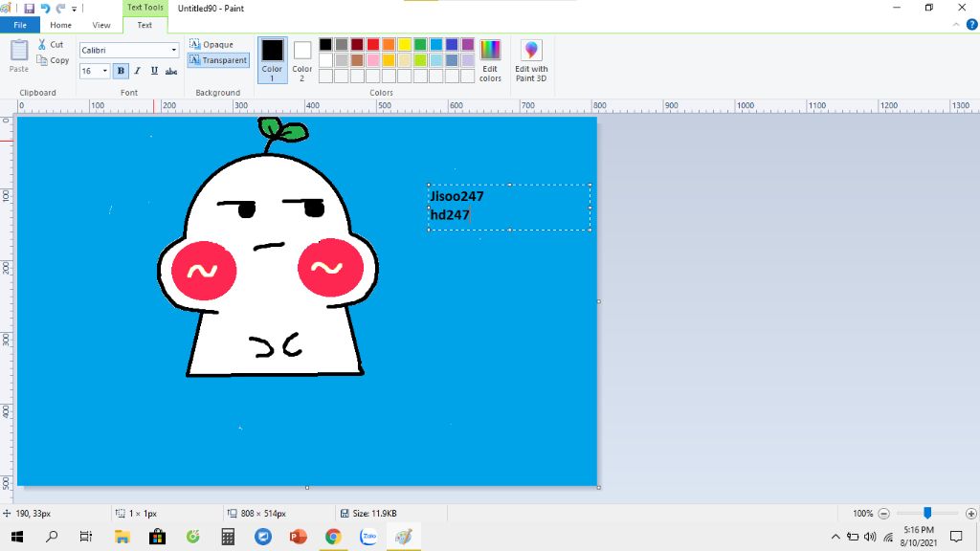Zoom in with the plus button
The height and width of the screenshot is (551, 980).
(x=970, y=514)
